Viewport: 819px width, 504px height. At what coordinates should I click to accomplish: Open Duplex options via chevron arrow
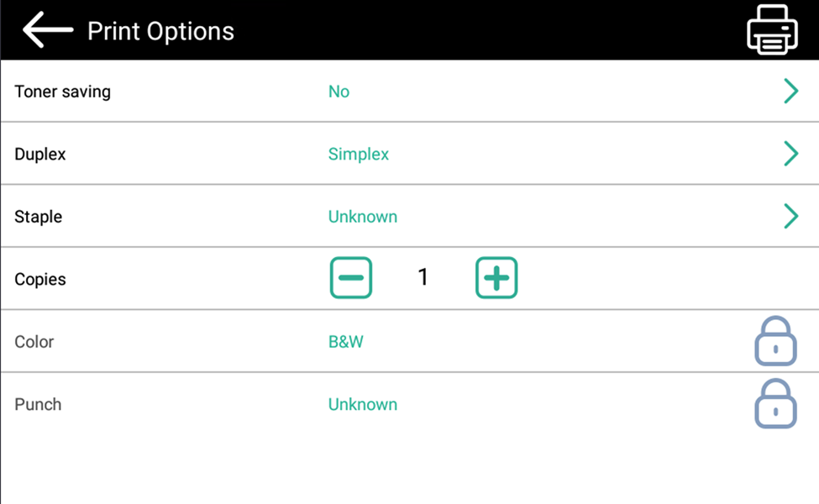[790, 154]
